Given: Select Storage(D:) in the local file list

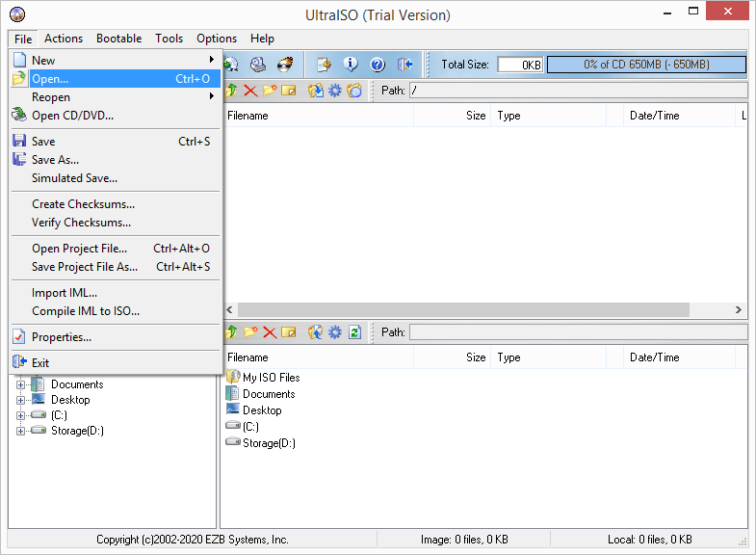Looking at the screenshot, I should pyautogui.click(x=261, y=443).
